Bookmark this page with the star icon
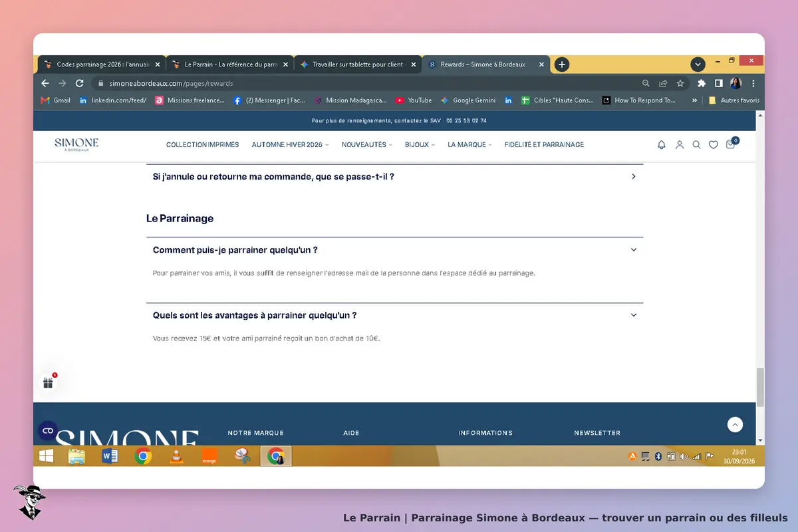798x532 pixels. 680,84
